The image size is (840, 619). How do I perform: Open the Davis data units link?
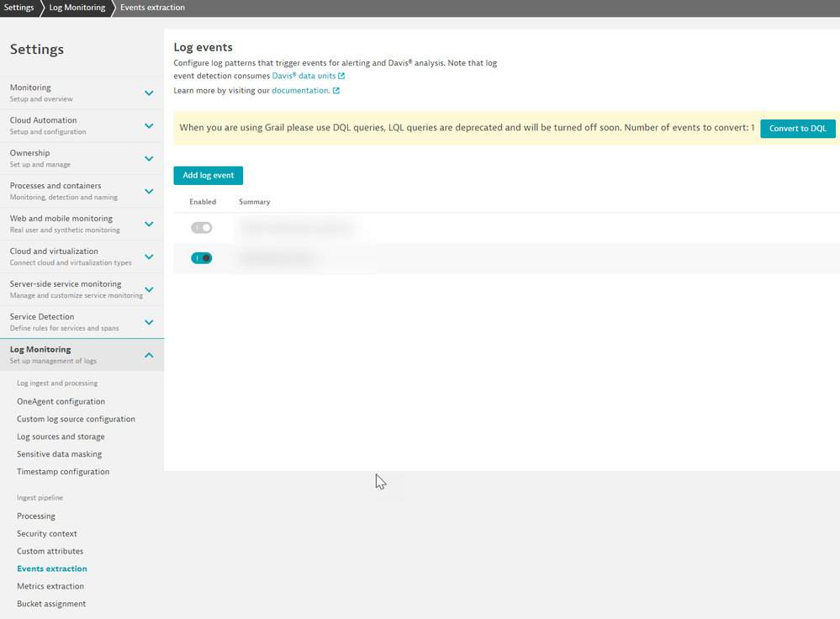click(304, 76)
